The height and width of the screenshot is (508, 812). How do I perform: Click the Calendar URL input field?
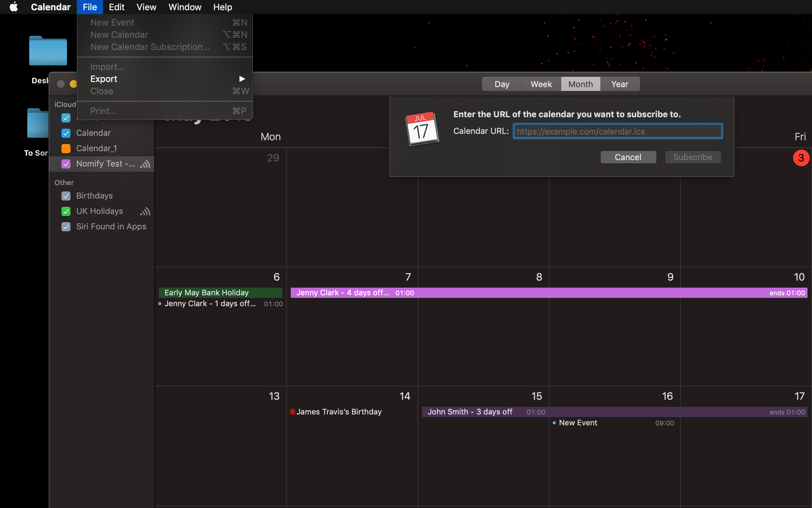click(618, 131)
